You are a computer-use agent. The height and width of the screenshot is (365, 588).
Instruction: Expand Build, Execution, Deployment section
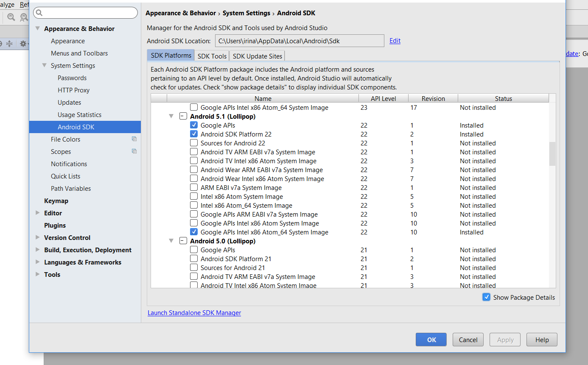click(x=38, y=250)
